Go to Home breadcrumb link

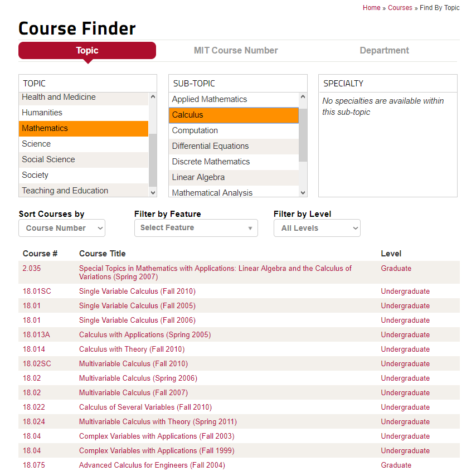[x=371, y=8]
